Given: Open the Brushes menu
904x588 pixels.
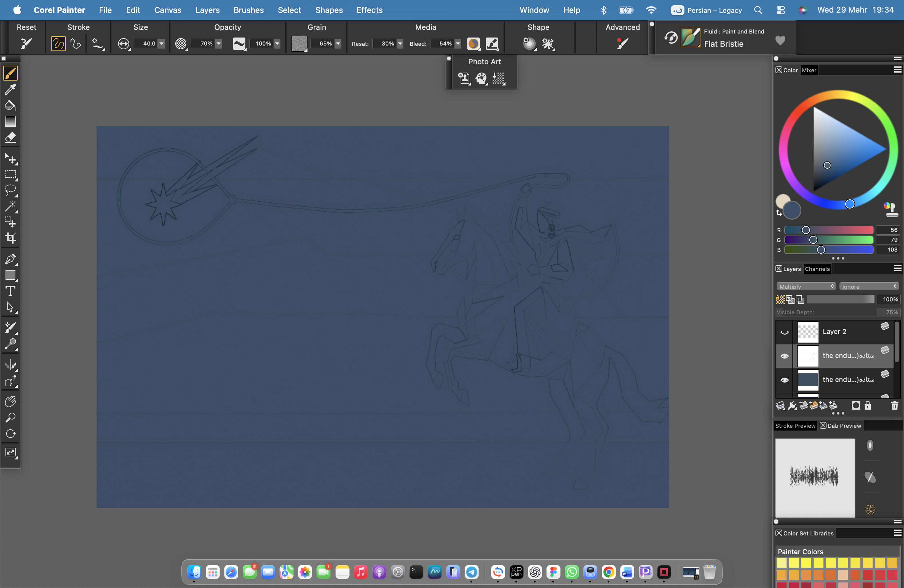Looking at the screenshot, I should point(248,10).
